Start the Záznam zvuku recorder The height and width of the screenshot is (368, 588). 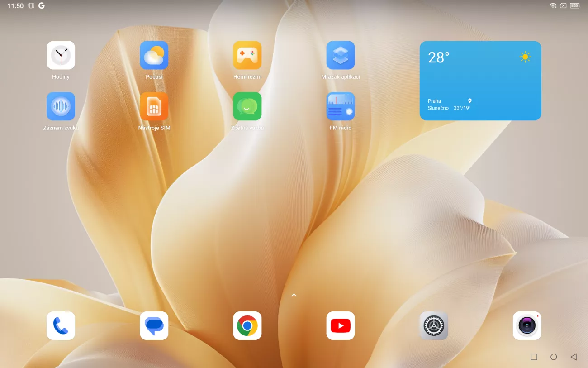tap(61, 106)
